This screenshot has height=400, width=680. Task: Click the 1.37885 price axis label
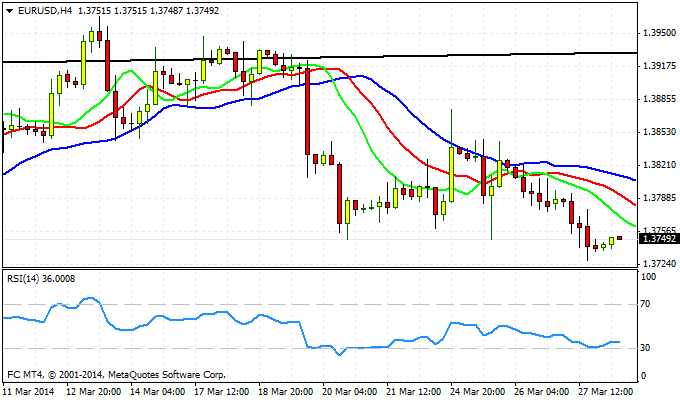(x=659, y=198)
